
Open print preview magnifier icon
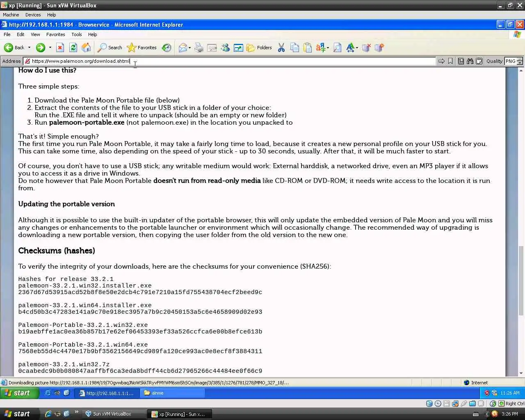(337, 48)
